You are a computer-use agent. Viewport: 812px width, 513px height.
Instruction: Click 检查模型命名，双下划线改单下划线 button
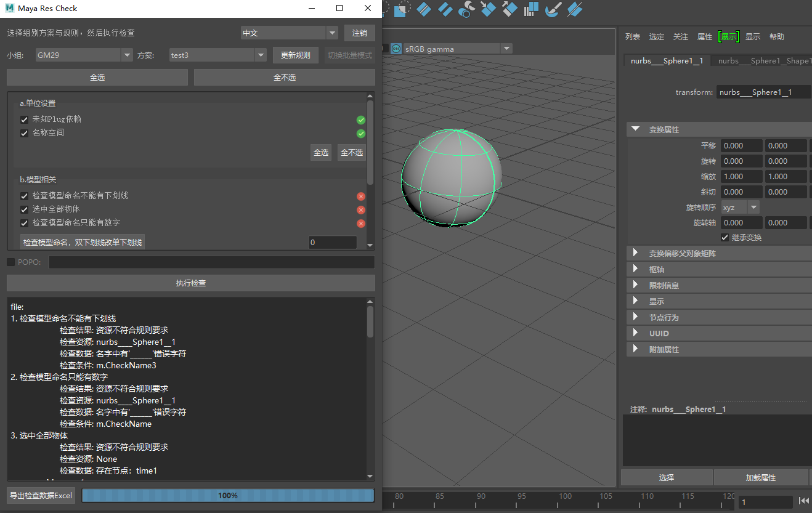(x=83, y=242)
